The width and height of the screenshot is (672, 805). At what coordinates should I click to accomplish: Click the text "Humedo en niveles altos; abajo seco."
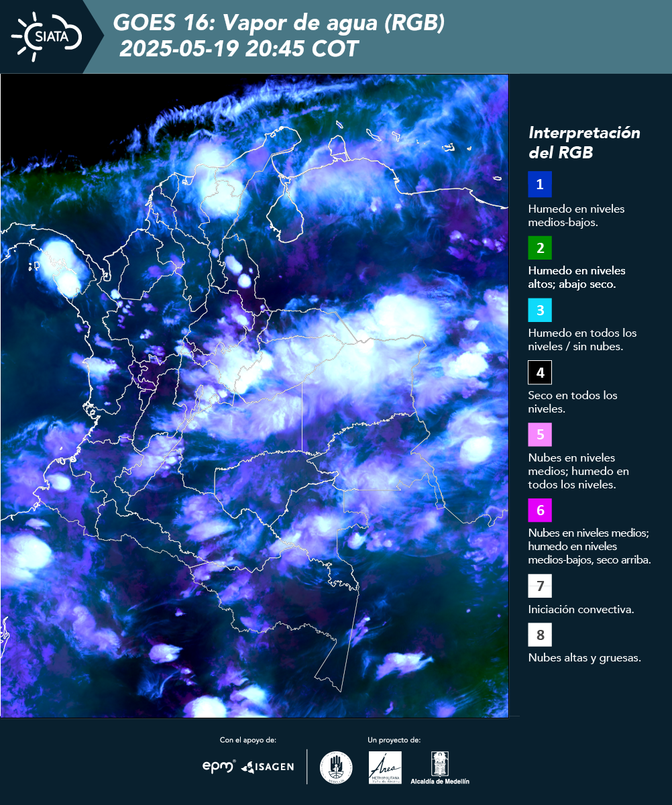click(577, 277)
